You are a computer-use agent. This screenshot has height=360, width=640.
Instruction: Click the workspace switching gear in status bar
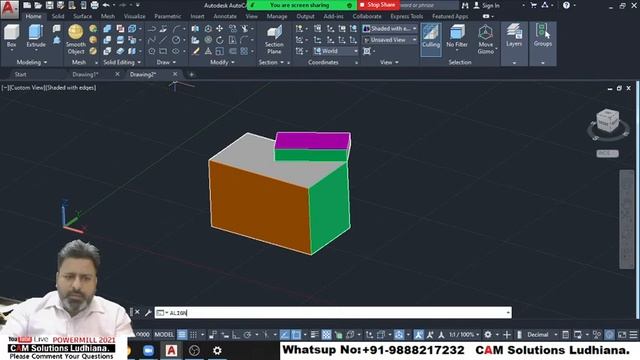[x=488, y=335]
